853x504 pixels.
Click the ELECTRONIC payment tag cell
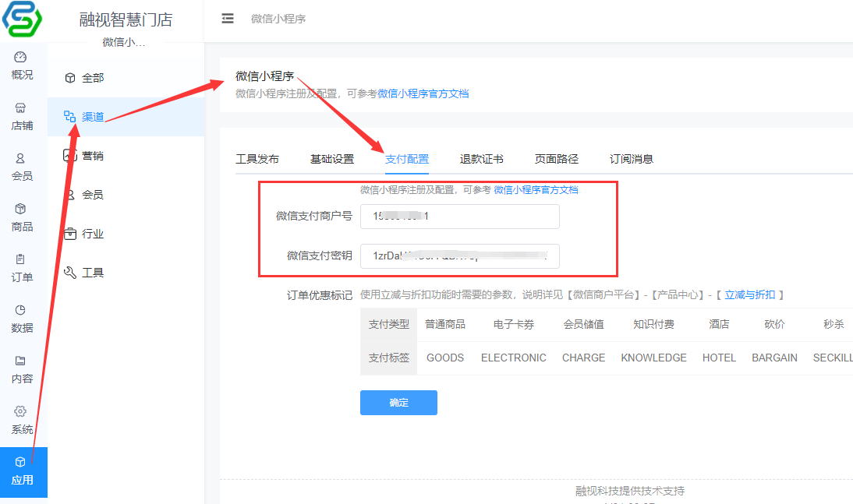514,358
